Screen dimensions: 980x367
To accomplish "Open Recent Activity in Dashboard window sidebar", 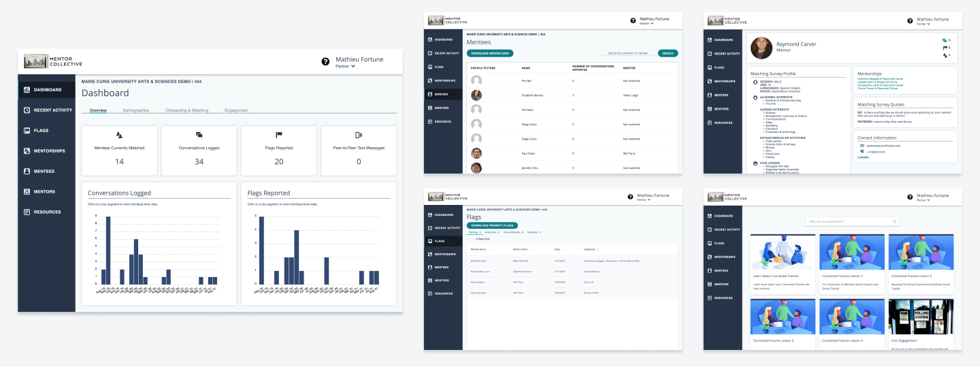I will coord(47,110).
